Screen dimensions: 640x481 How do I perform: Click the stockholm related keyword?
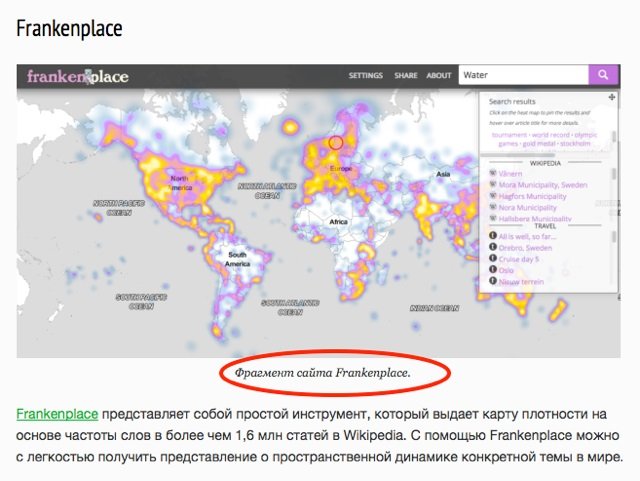(575, 144)
